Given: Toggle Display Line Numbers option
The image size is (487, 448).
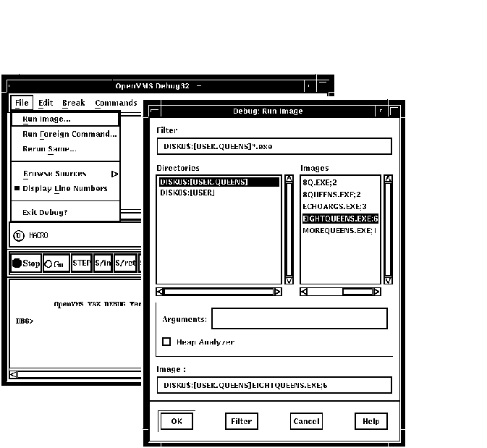Looking at the screenshot, I should tap(64, 189).
